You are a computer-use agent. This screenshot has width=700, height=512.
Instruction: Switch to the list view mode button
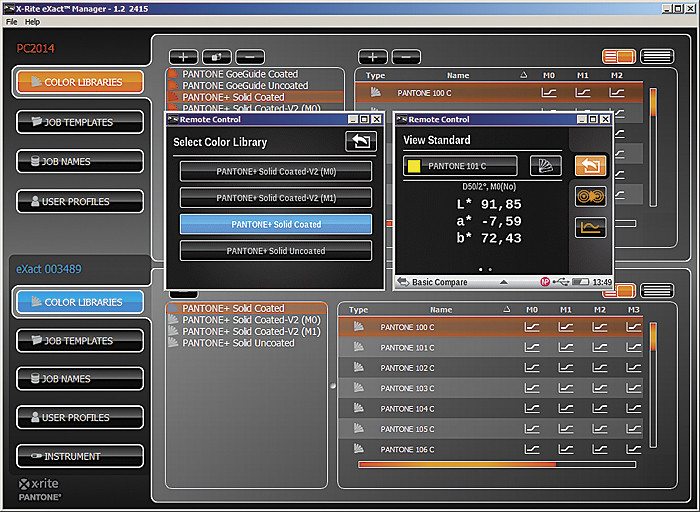click(656, 57)
